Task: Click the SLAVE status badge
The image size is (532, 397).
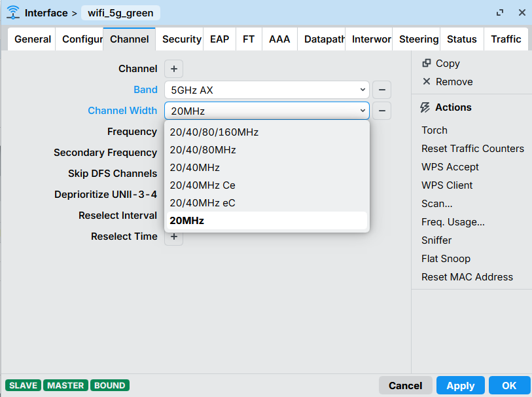Action: tap(23, 385)
